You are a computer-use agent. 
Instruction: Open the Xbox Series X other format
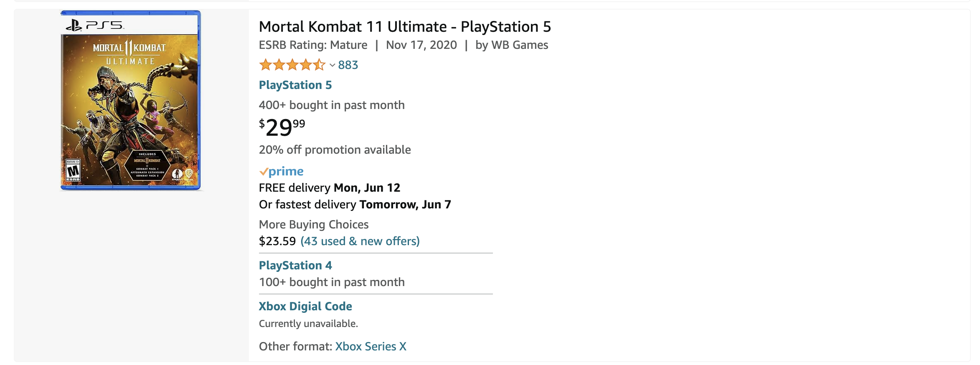tap(371, 347)
